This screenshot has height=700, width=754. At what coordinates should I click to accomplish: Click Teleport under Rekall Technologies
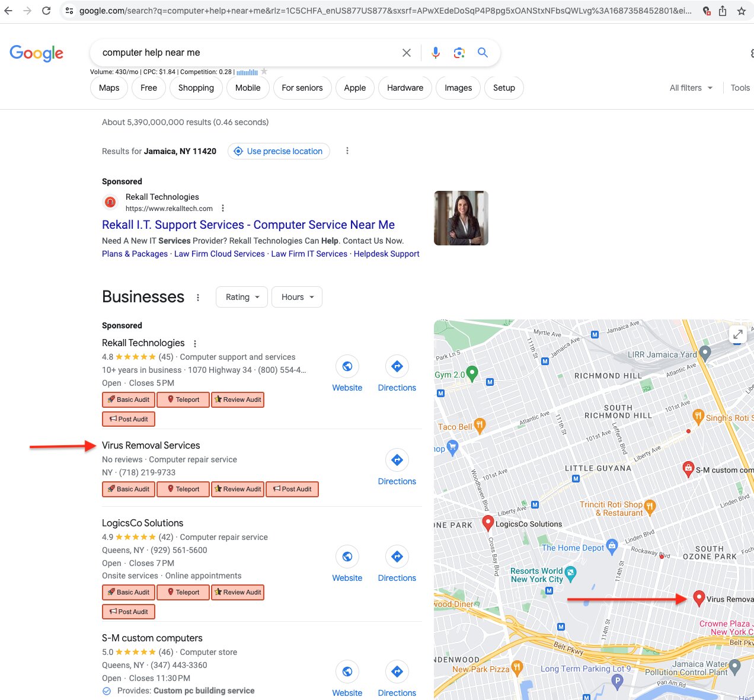click(183, 399)
